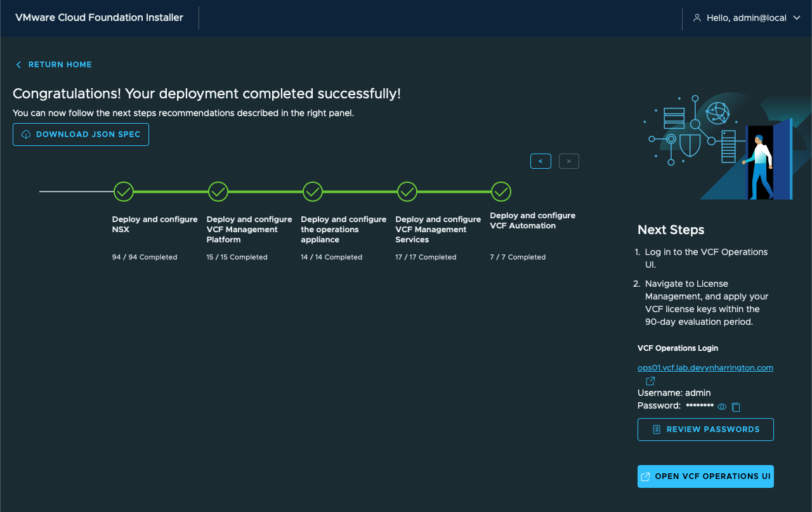Click '17 / 17 Completed' status text
This screenshot has height=512, width=812.
426,257
